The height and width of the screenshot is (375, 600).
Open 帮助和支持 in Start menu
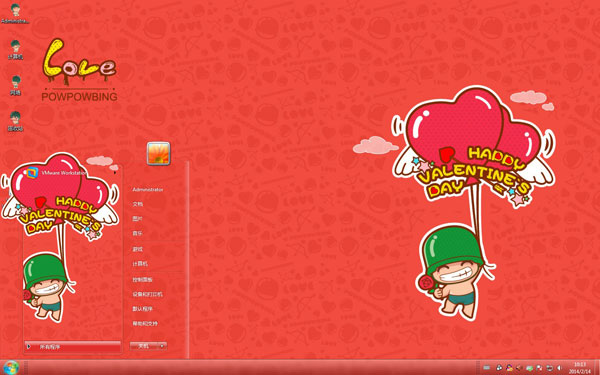click(x=145, y=324)
